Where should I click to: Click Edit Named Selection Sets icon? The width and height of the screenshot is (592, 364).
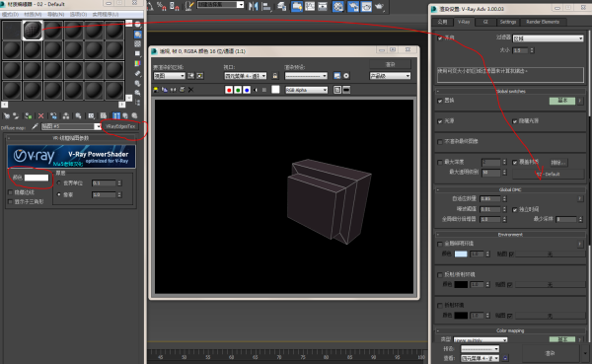(x=189, y=6)
